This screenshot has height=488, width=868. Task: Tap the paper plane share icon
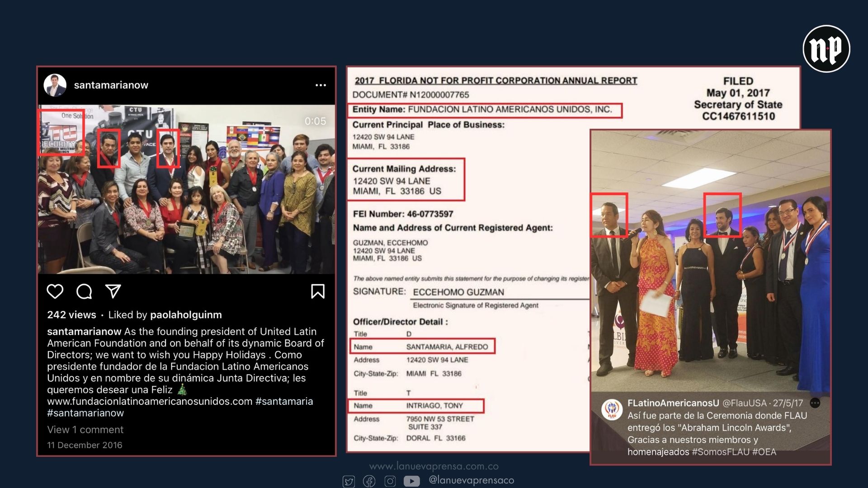113,291
